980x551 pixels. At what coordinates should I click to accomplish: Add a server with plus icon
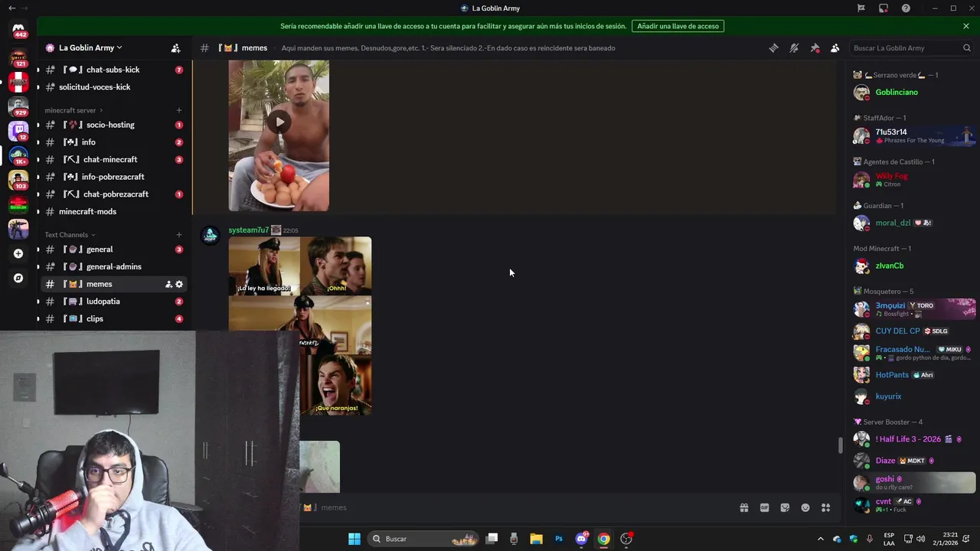pos(18,253)
